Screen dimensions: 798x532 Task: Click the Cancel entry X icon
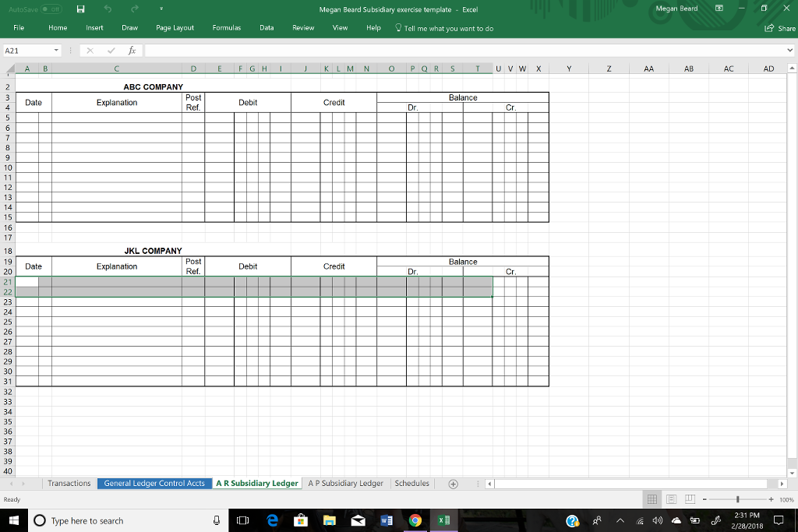pyautogui.click(x=90, y=51)
